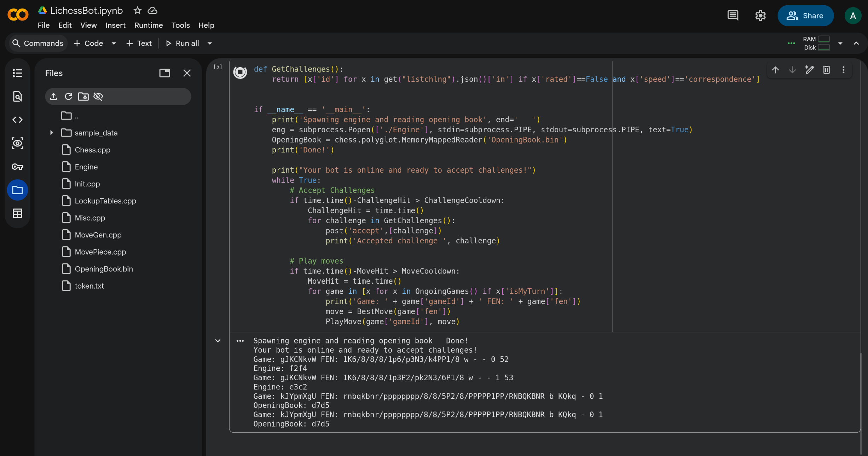The width and height of the screenshot is (868, 456).
Task: Stop the running cell execution
Action: click(x=240, y=73)
